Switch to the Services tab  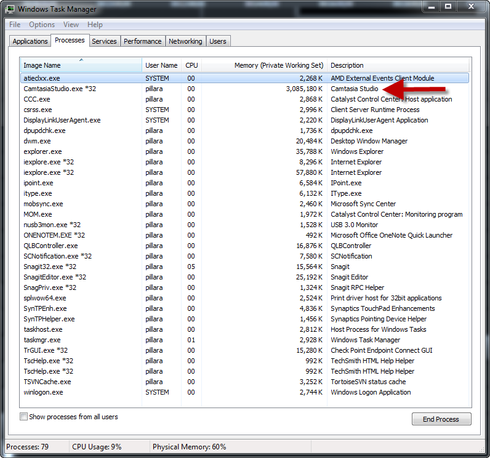coord(104,41)
